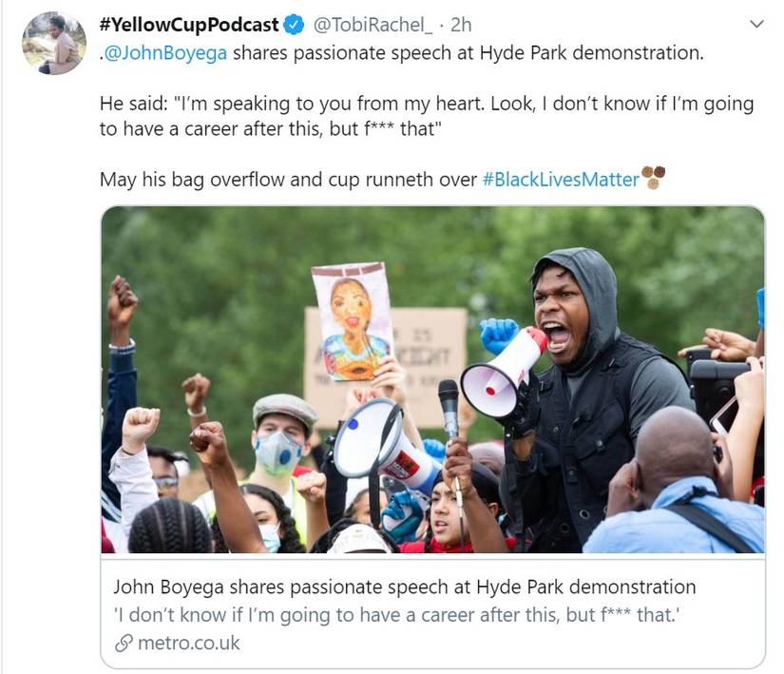This screenshot has width=784, height=674.
Task: Click the raised fists emoji after the hashtag
Action: point(654,178)
